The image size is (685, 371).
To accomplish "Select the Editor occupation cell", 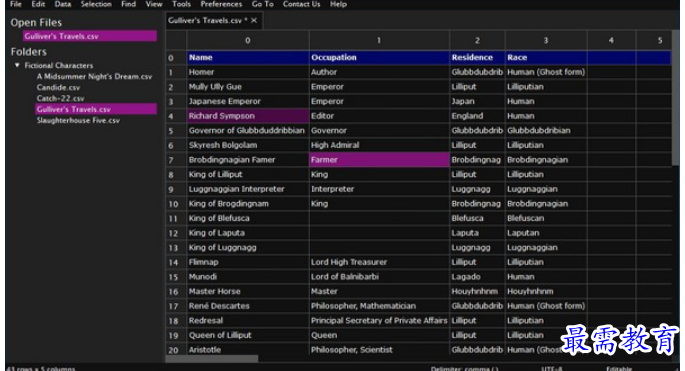I will [x=379, y=116].
